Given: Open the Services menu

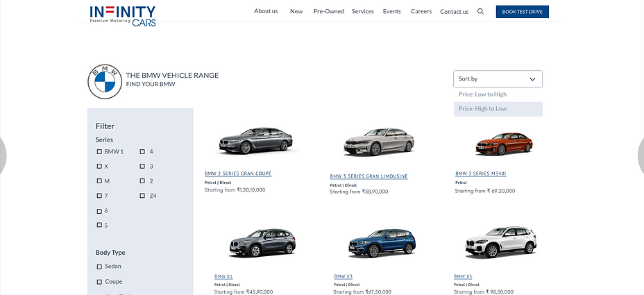Looking at the screenshot, I should [x=363, y=12].
